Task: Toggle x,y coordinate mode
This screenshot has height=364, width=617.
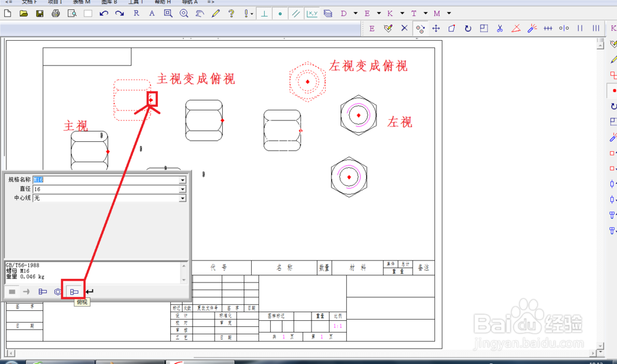Action: 312,14
